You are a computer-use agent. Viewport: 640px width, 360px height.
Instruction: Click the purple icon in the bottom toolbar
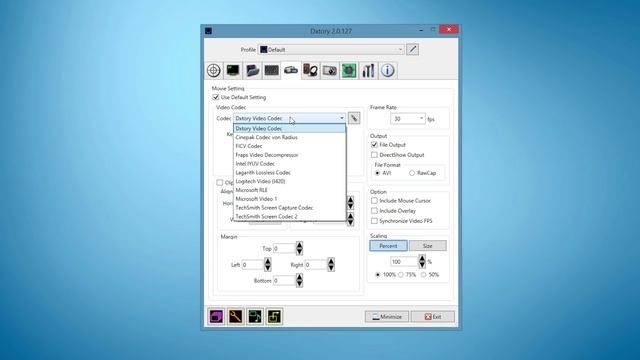click(x=216, y=316)
